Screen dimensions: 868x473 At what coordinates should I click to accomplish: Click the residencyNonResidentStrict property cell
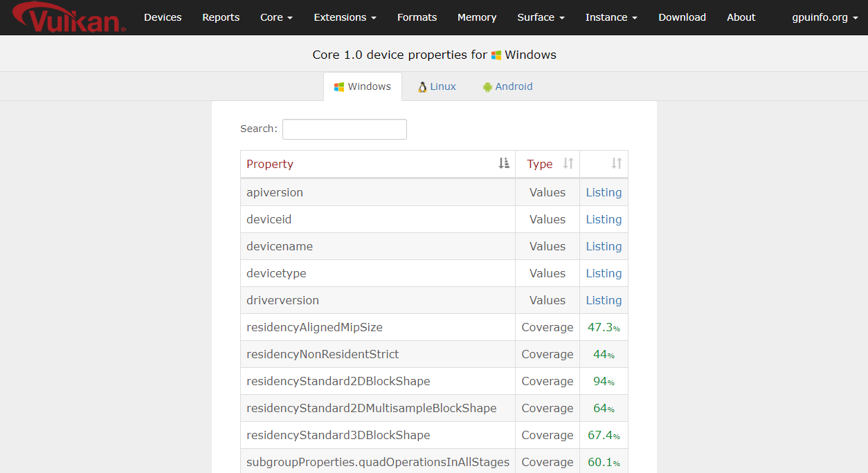point(378,354)
